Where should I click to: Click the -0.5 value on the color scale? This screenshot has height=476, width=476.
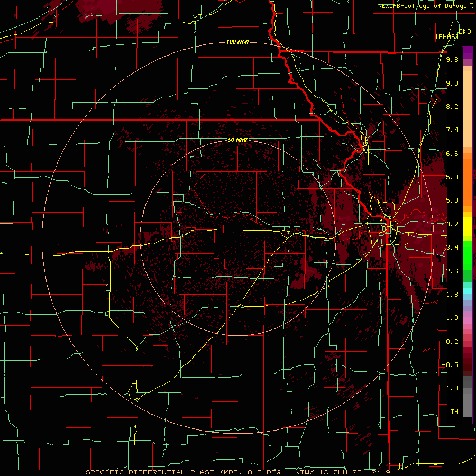[450, 365]
